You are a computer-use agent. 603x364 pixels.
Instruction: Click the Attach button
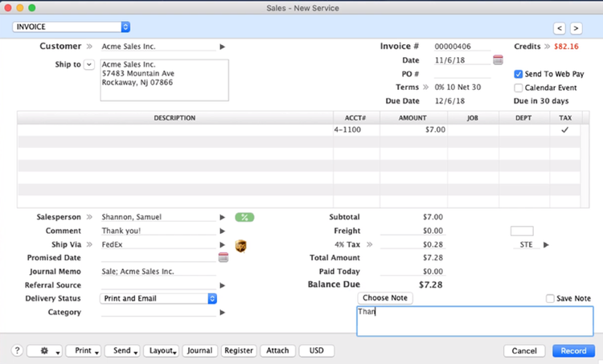tap(277, 350)
